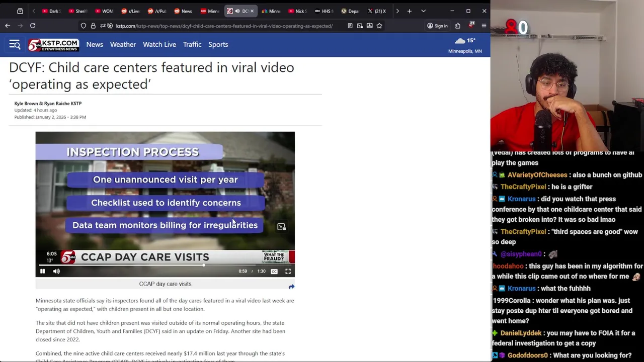Switch to the r/Live Reddit tab
644x362 pixels.
pos(131,11)
